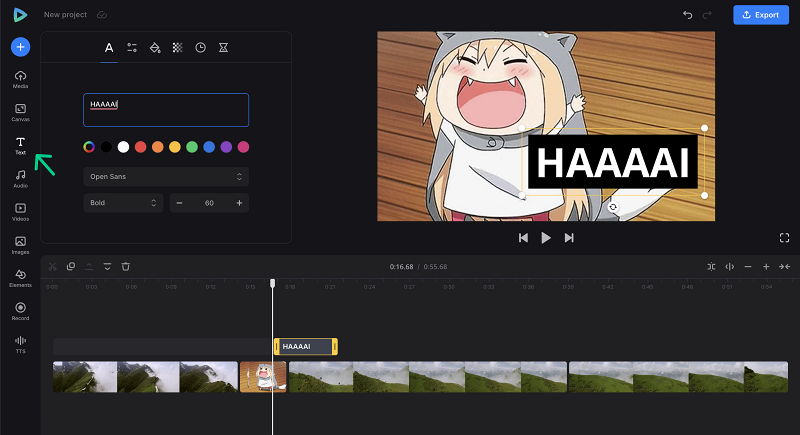
Task: Click the Export button
Action: (761, 15)
